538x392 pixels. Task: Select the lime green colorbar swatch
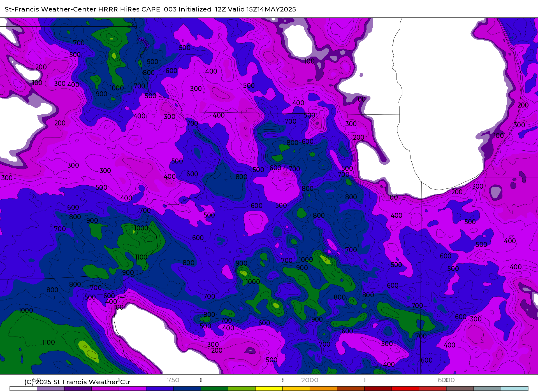242,389
